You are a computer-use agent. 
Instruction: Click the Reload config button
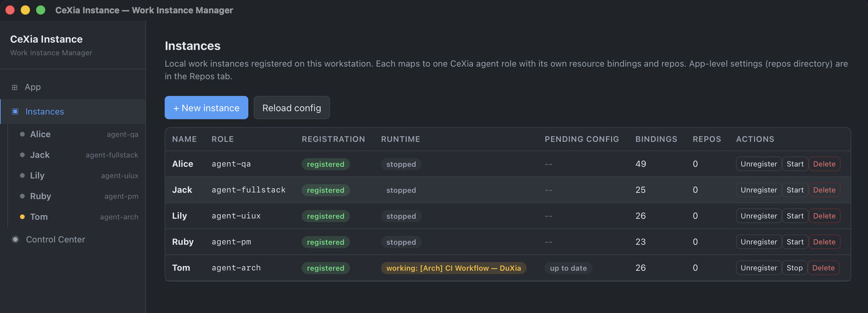pos(292,108)
